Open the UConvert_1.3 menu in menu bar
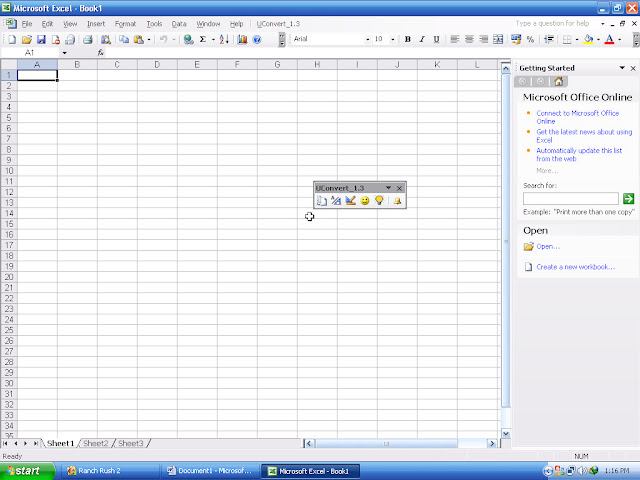 coord(278,24)
